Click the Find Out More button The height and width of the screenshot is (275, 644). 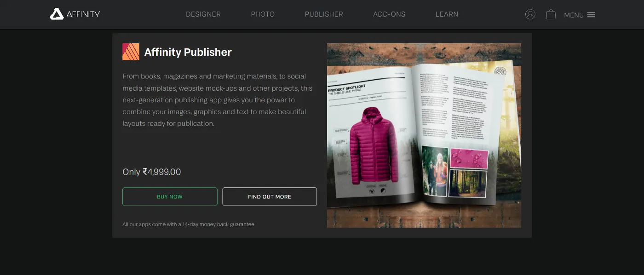pos(270,196)
